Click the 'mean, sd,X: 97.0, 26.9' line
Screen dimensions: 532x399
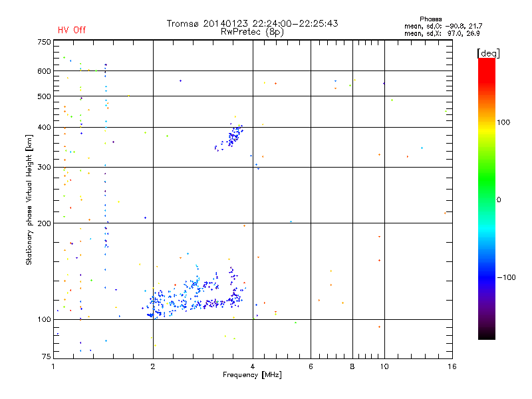pyautogui.click(x=442, y=33)
